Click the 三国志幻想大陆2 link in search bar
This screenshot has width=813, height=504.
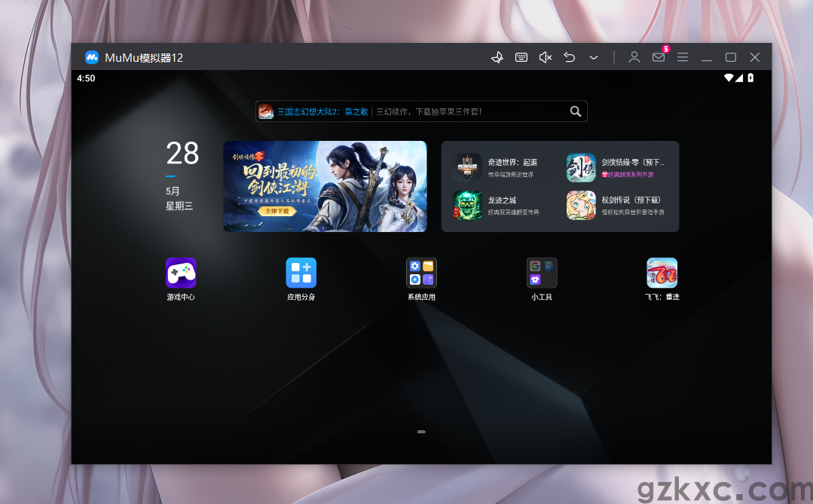322,111
